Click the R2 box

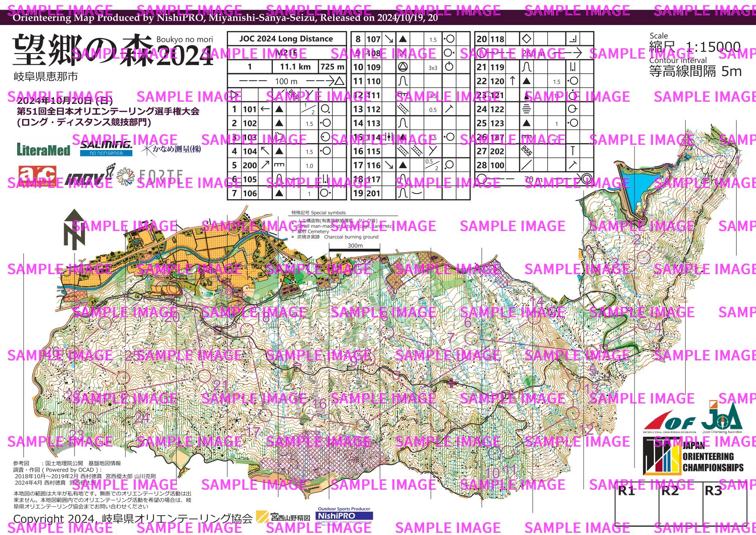680,504
